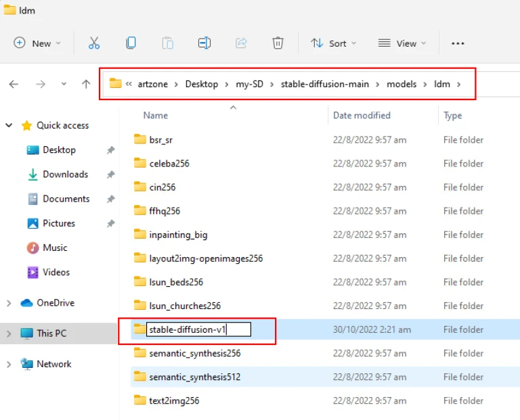Navigate to models in breadcrumb
520x420 pixels.
402,84
